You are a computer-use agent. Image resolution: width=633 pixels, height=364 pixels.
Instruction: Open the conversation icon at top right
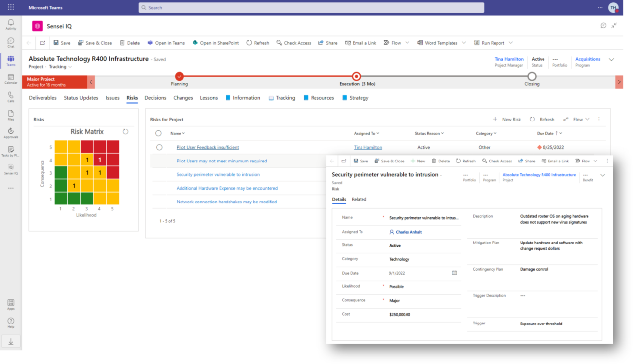[x=603, y=26]
